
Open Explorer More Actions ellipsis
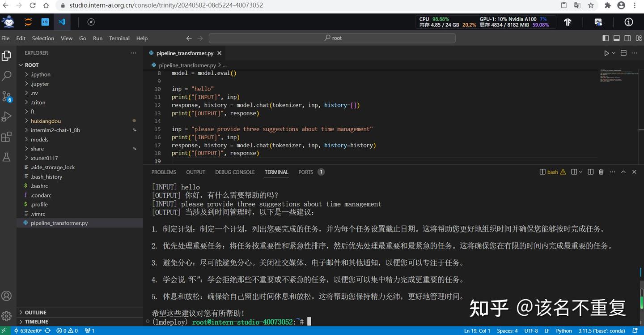coord(133,53)
